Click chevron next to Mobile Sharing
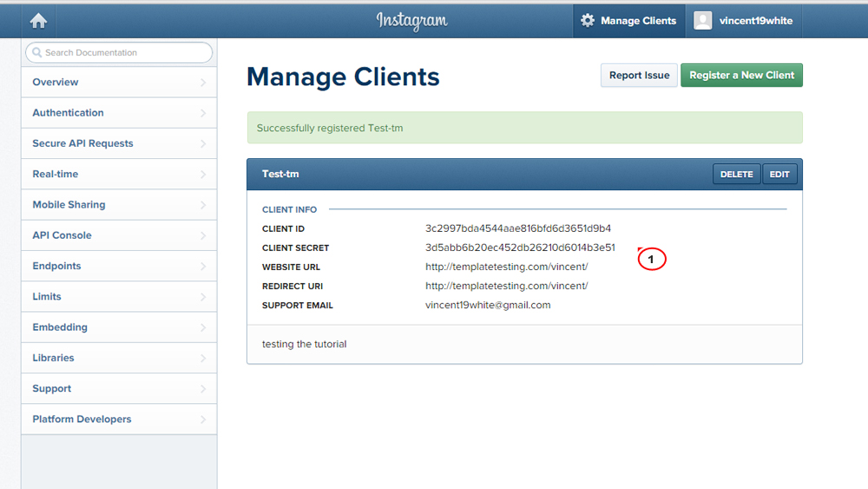Image resolution: width=868 pixels, height=489 pixels. pyautogui.click(x=203, y=205)
